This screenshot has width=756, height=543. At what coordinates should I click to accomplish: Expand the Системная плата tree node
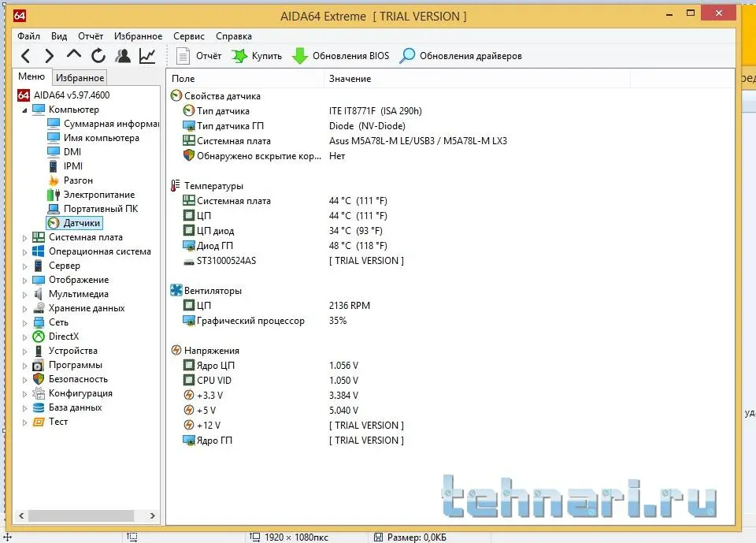pyautogui.click(x=24, y=238)
